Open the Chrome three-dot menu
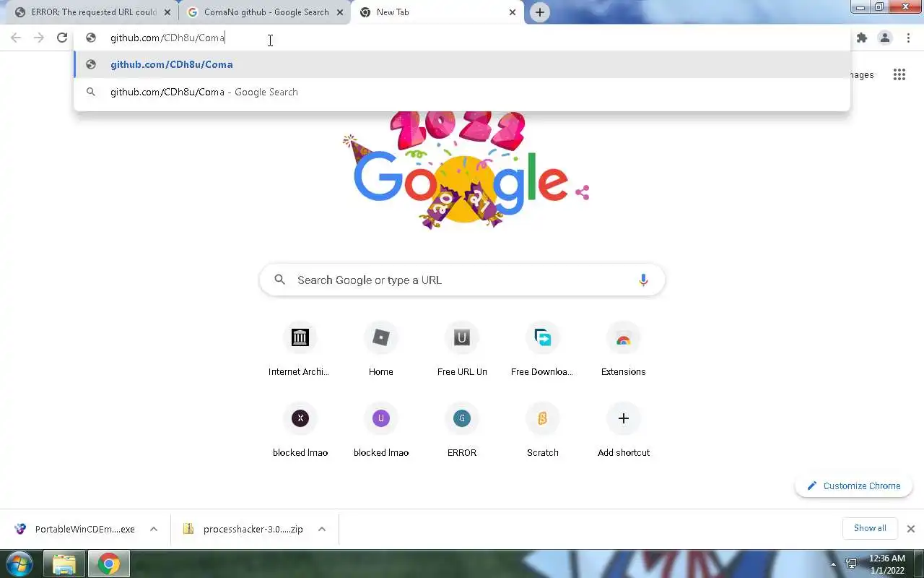This screenshot has height=578, width=924. 908,38
